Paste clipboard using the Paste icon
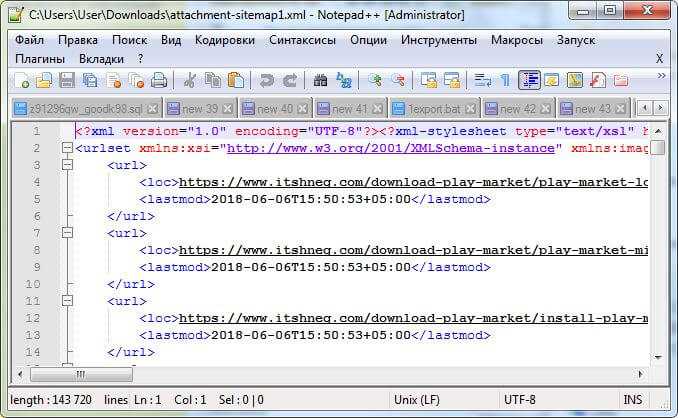This screenshot has height=418, width=678. point(236,81)
